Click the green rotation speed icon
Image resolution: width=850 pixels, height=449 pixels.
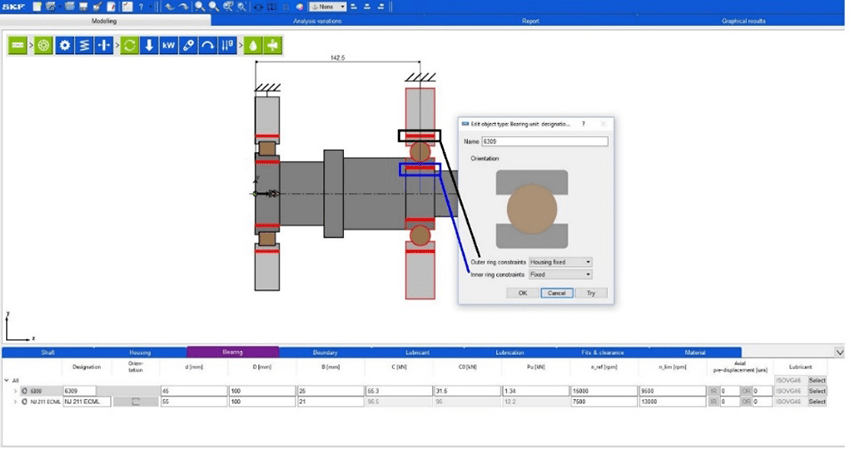[130, 46]
